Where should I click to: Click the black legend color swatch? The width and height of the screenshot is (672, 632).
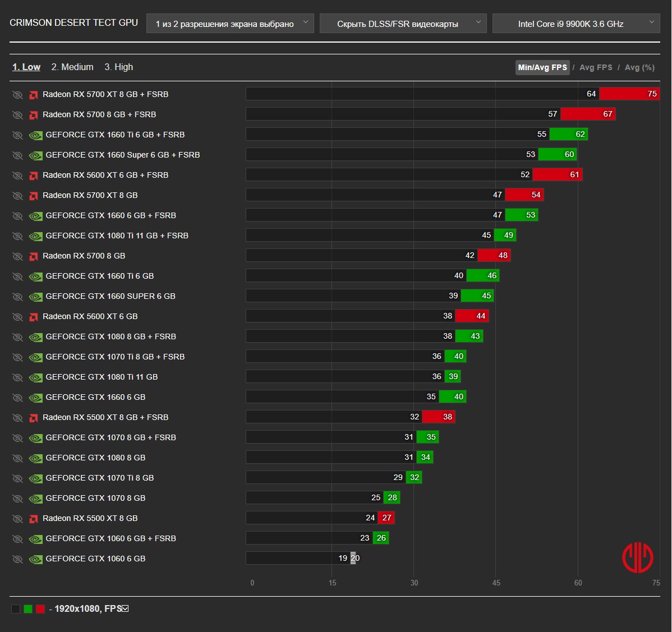(x=16, y=609)
